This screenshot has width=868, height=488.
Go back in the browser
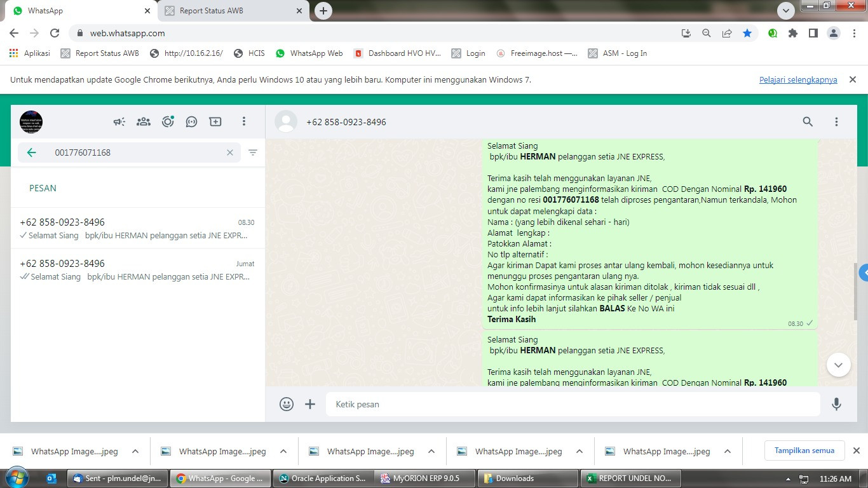(x=14, y=33)
